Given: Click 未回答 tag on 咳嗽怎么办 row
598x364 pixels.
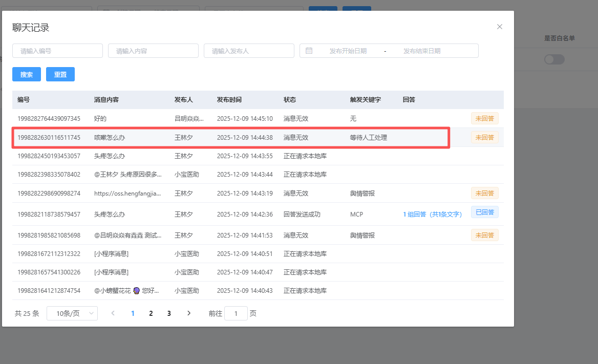Looking at the screenshot, I should pos(484,137).
